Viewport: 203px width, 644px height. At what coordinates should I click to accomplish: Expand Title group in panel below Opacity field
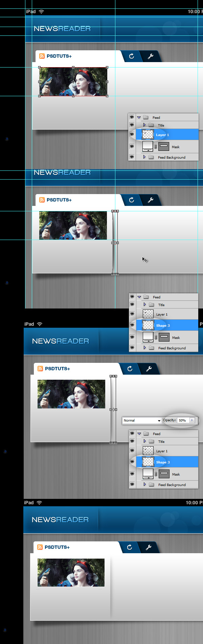click(144, 441)
